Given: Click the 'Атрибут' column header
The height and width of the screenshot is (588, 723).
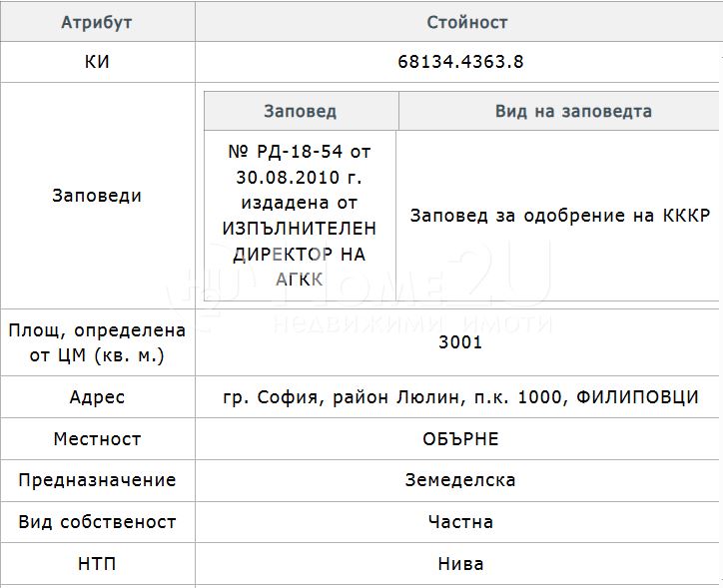Looking at the screenshot, I should coord(97,22).
